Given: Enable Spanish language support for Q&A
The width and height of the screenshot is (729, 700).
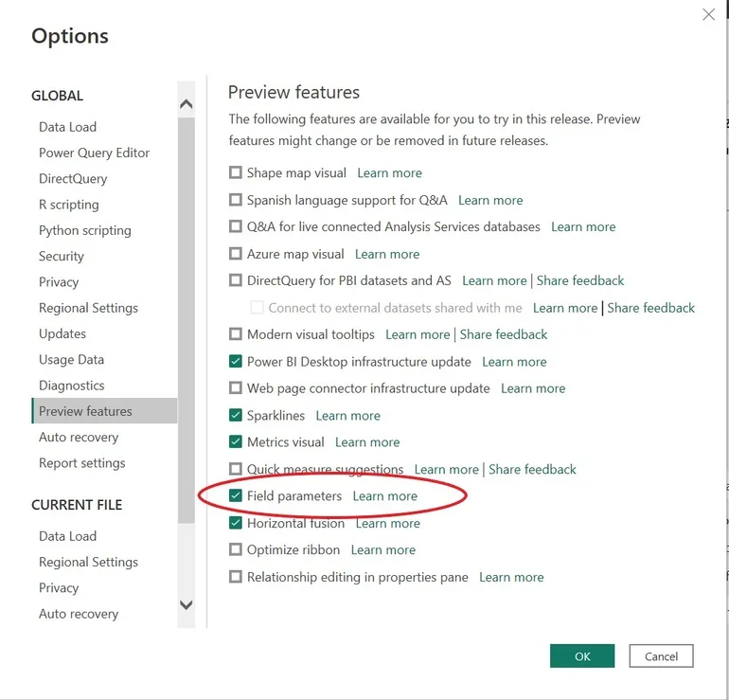Looking at the screenshot, I should click(x=236, y=200).
